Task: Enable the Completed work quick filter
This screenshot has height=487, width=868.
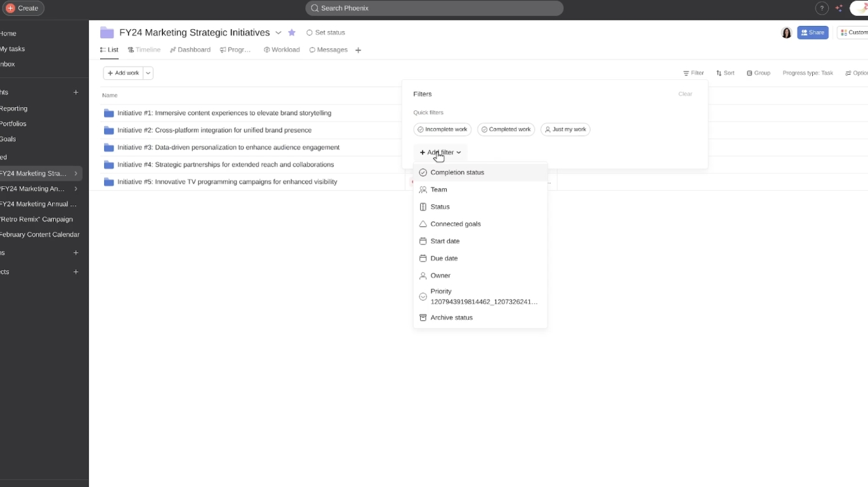Action: click(x=506, y=129)
